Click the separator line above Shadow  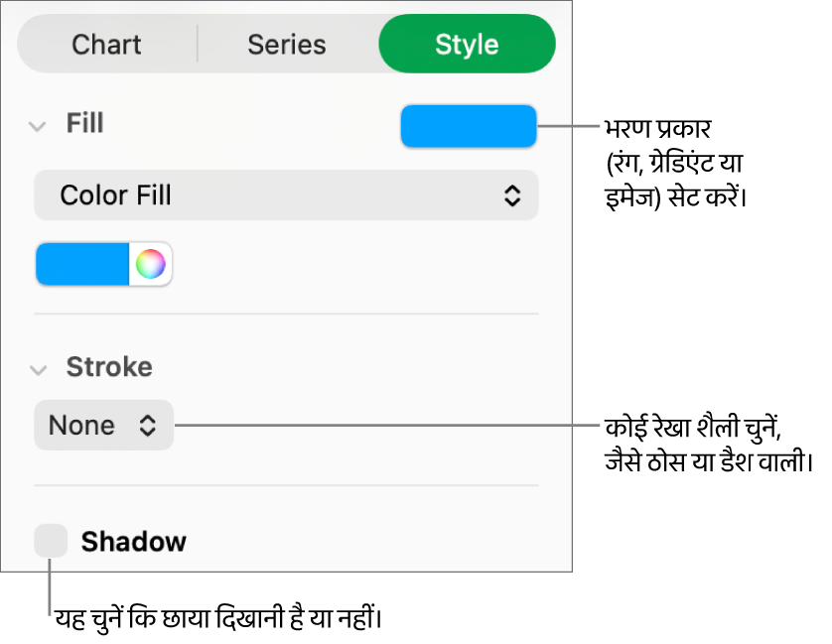(286, 485)
